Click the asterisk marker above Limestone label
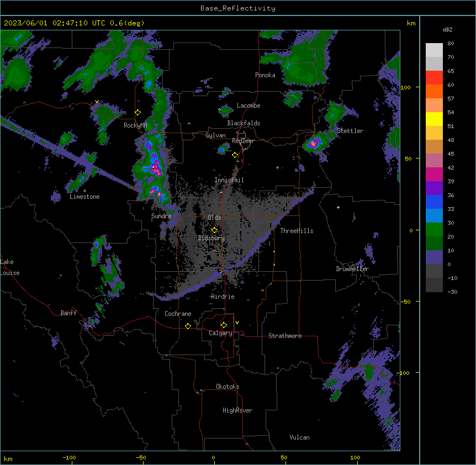Viewport: 476px width, 465px height. coord(84,191)
